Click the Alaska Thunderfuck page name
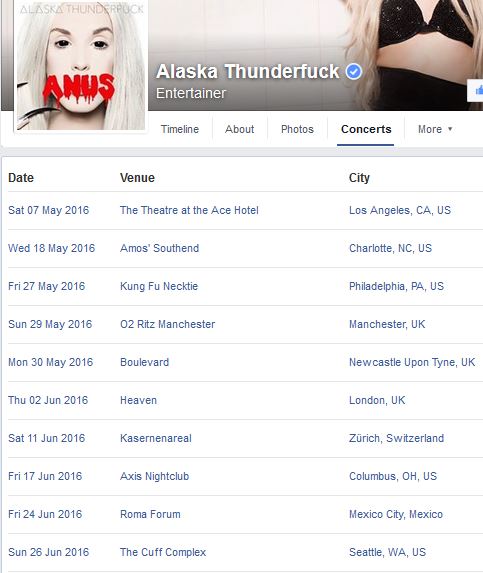483x573 pixels. tap(248, 71)
